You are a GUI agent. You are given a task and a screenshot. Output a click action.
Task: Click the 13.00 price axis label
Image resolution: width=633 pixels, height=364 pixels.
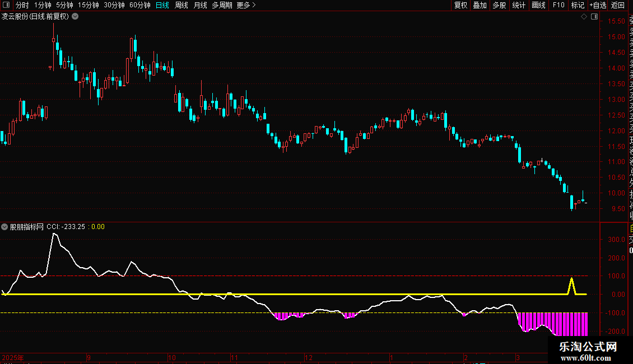click(x=616, y=100)
